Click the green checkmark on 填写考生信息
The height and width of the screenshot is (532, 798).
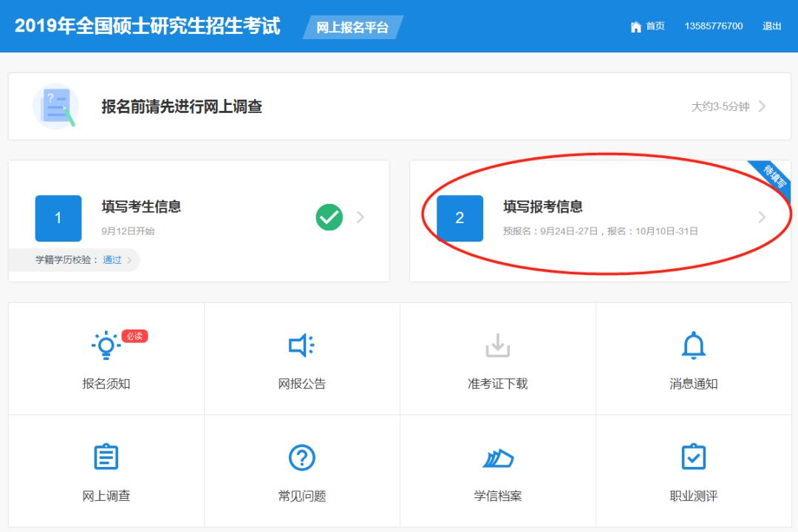click(x=329, y=217)
